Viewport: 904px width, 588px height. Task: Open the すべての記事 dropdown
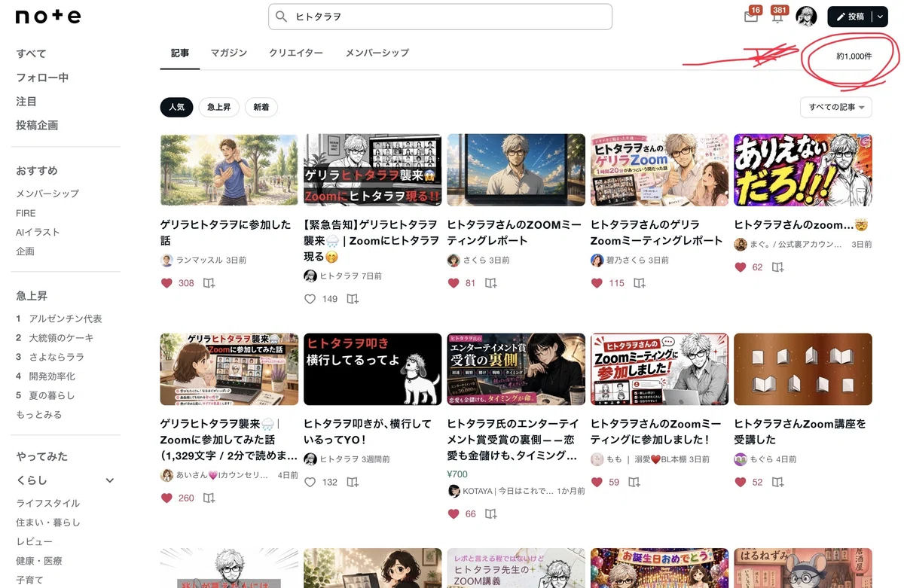pyautogui.click(x=836, y=108)
